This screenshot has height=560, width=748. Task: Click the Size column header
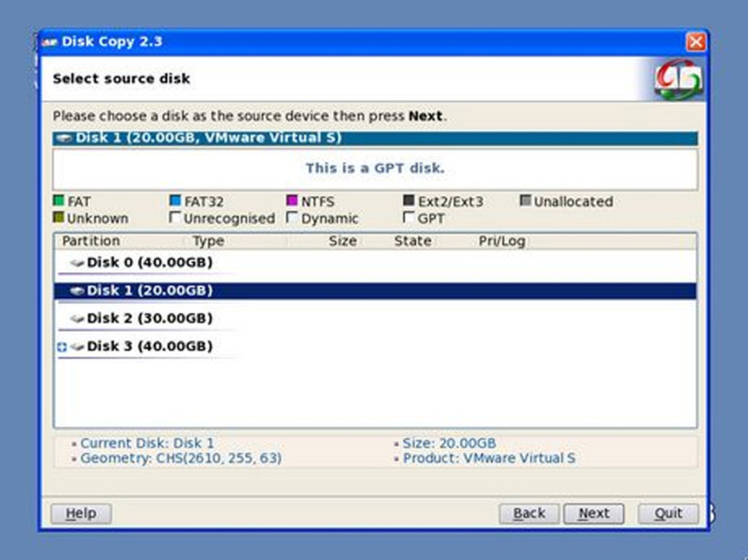point(342,241)
